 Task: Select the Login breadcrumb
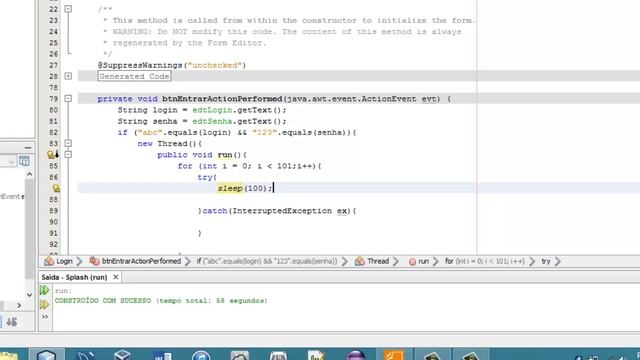[59, 261]
